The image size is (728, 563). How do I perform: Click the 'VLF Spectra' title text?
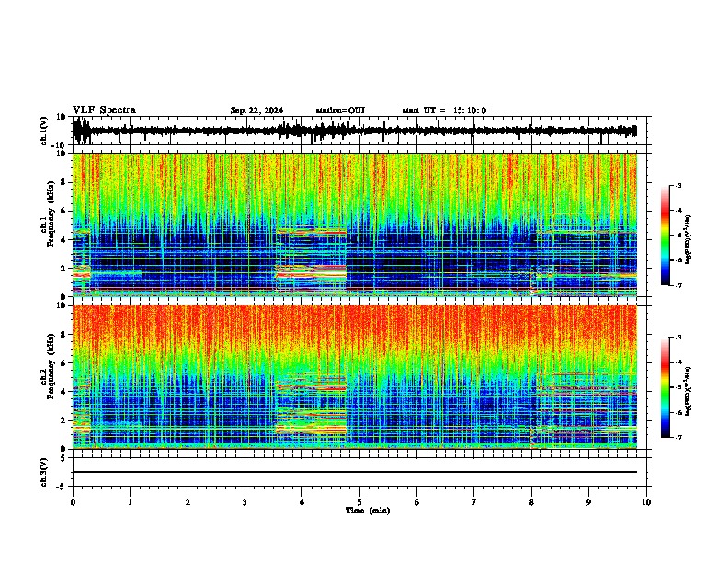[104, 110]
